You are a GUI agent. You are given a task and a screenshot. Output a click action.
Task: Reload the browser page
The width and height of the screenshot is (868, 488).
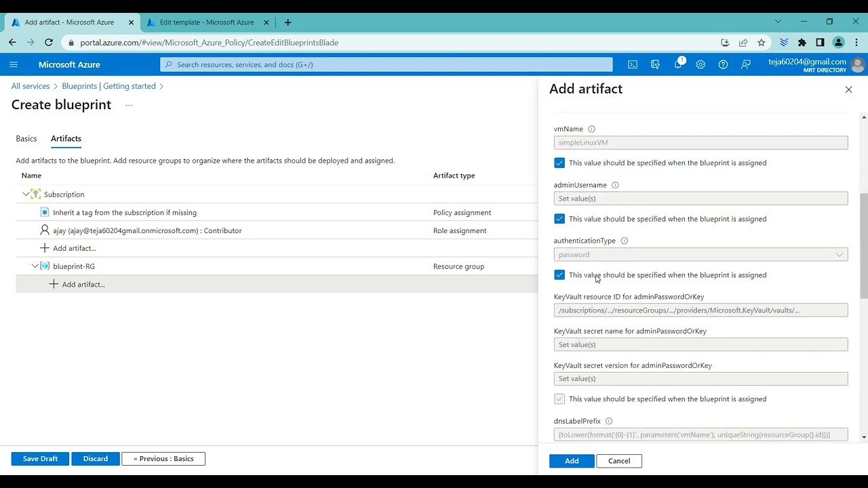[49, 42]
